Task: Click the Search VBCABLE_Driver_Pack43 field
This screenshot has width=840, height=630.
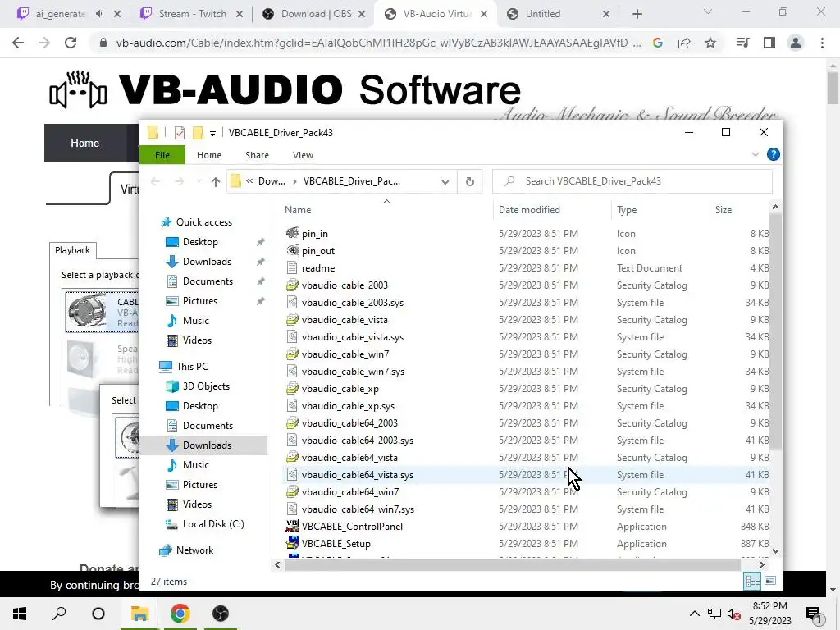Action: tap(632, 181)
